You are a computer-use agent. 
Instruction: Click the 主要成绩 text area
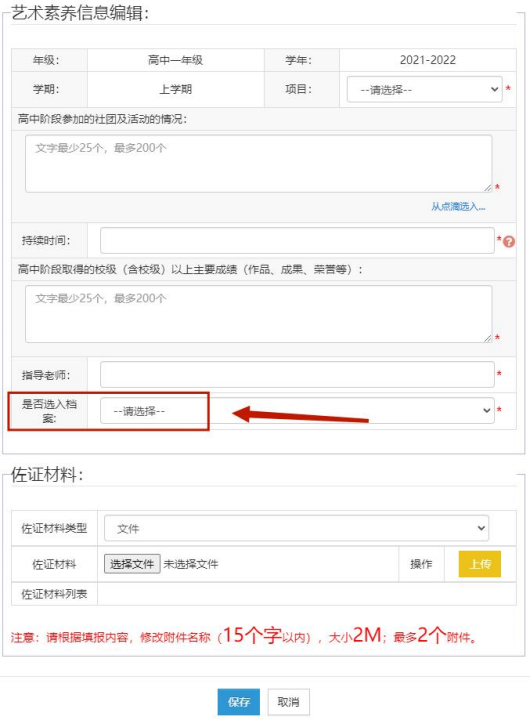259,314
